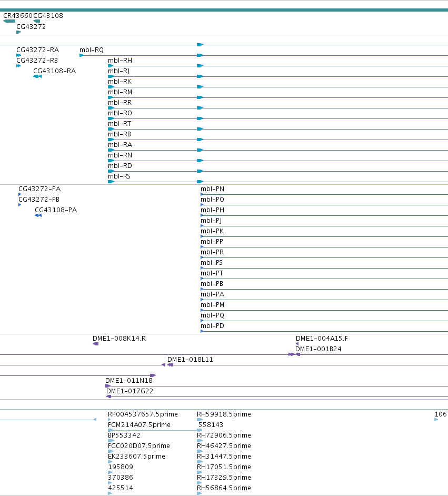This screenshot has height=496, width=448.
Task: Select the mbl-RS transcript
Action: tap(119, 176)
